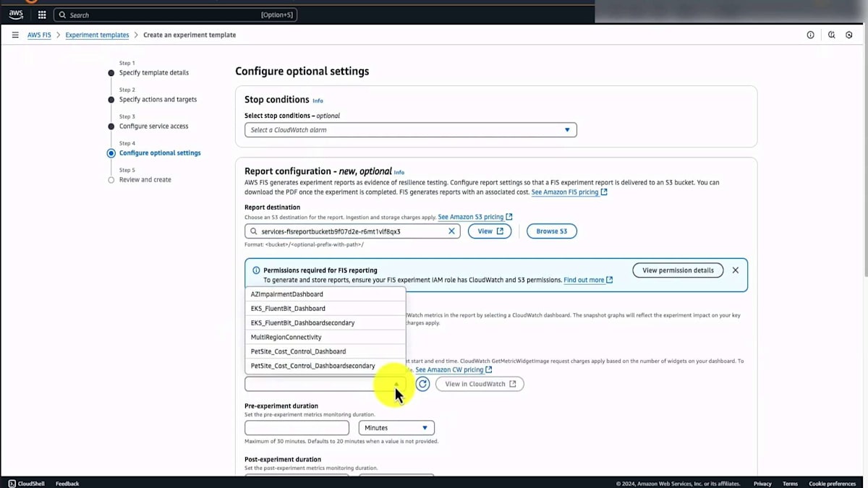Open the settings icon at top right

pos(849,35)
